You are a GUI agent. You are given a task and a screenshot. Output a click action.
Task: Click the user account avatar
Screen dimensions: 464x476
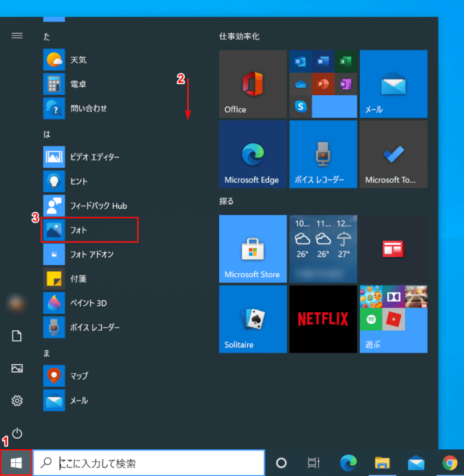(x=17, y=303)
